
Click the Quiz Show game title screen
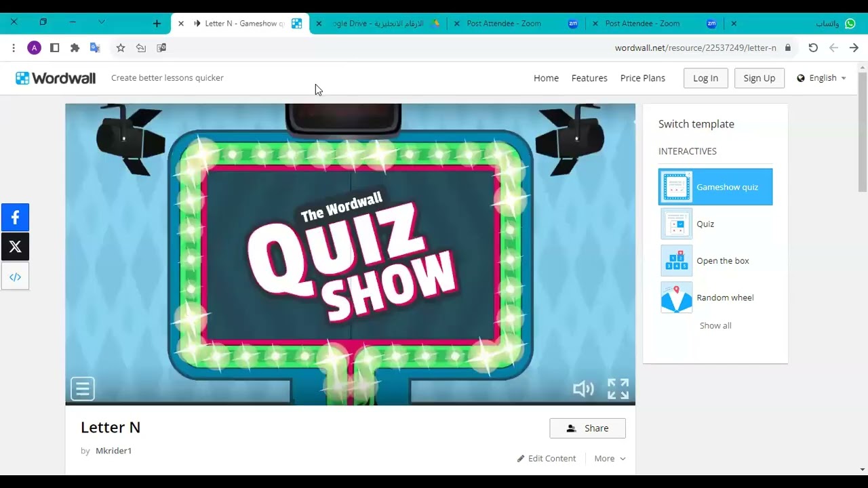pos(350,254)
